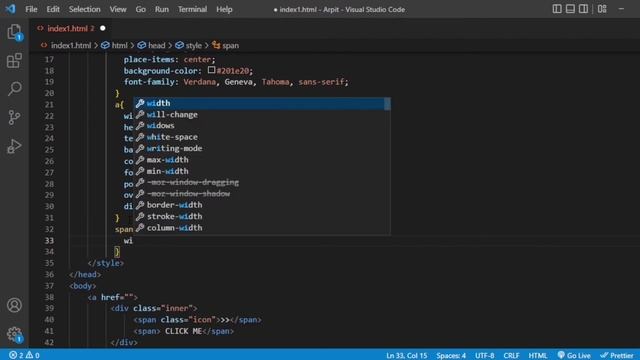This screenshot has height=360, width=640.
Task: Open the Terminal menu
Action: pos(192,9)
